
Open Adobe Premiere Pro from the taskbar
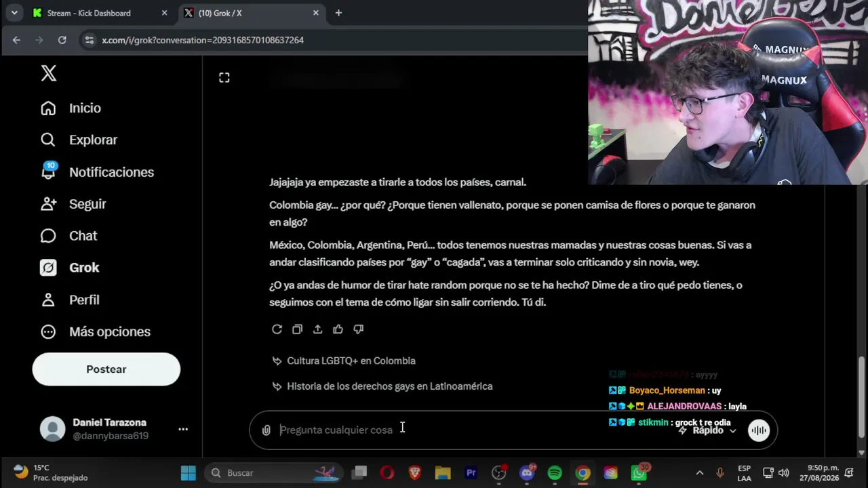click(x=471, y=473)
